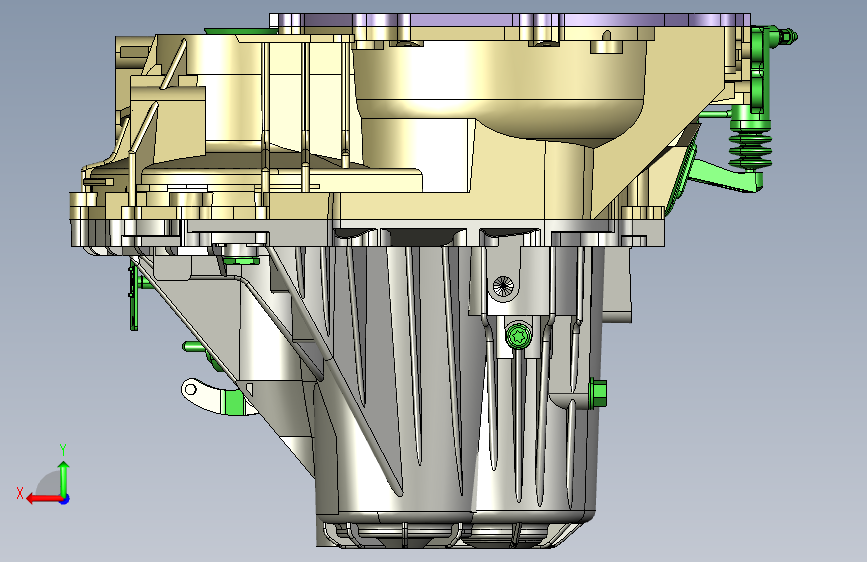Click the green Y axis arrow of the triad
Screen dimensions: 867x562
tap(64, 478)
